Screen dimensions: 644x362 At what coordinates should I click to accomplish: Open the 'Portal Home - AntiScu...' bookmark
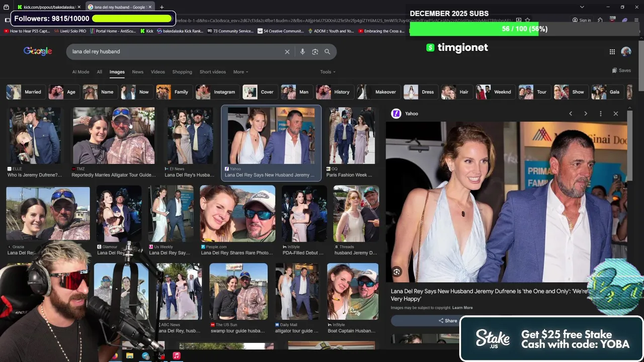(113, 31)
